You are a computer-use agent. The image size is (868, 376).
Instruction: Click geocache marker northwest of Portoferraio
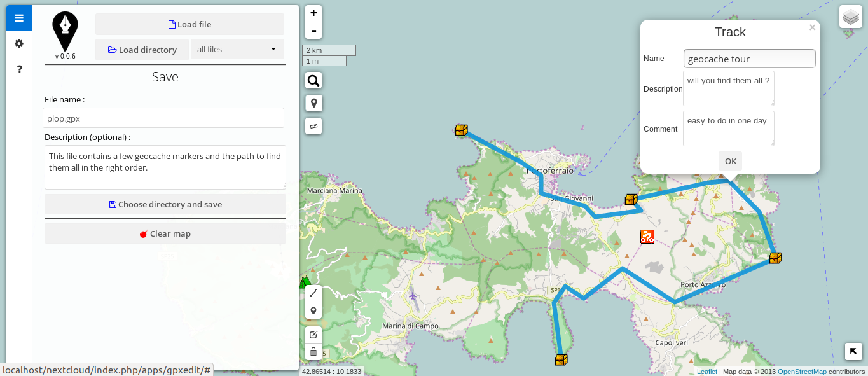click(461, 130)
